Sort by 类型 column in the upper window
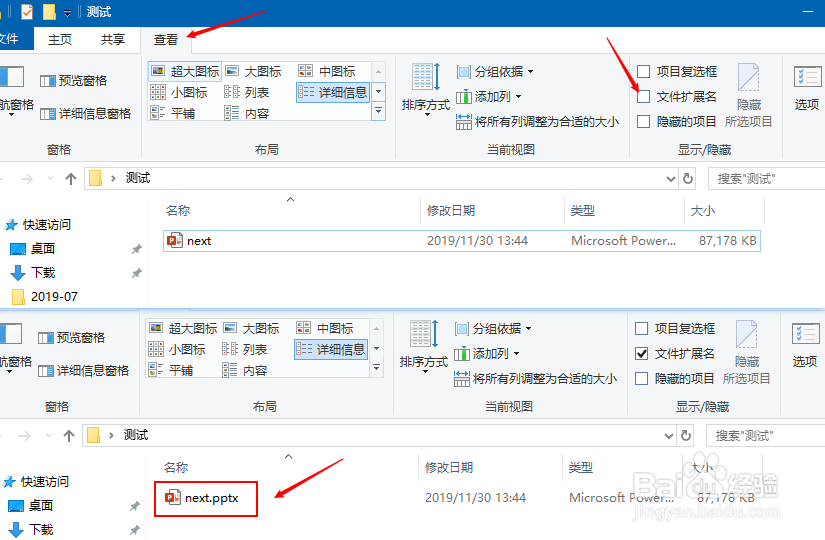This screenshot has height=540, width=825. [583, 211]
